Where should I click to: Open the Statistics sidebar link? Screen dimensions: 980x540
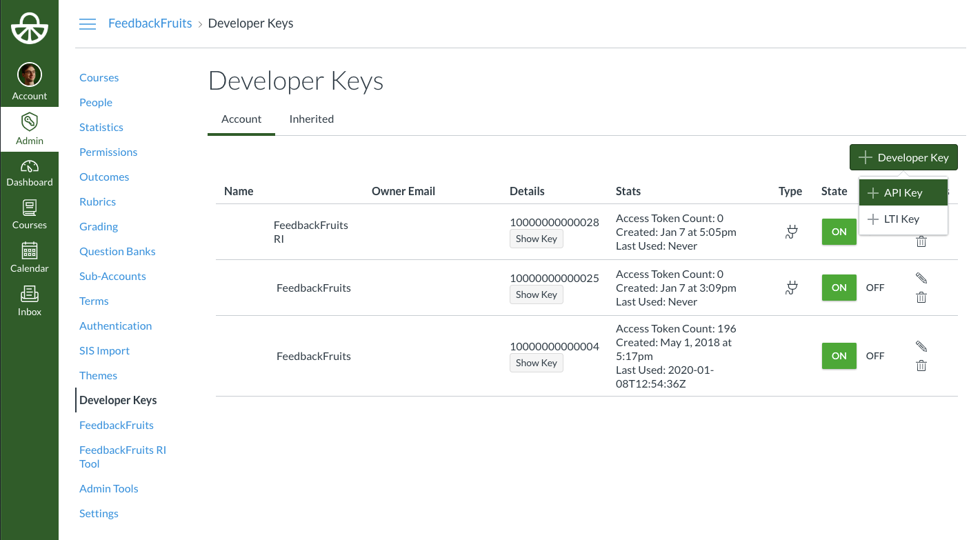(x=101, y=127)
